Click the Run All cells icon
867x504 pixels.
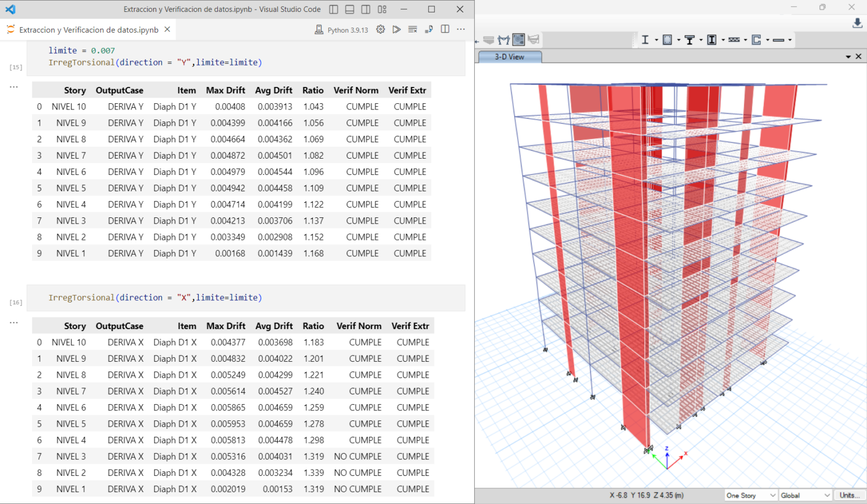coord(397,29)
